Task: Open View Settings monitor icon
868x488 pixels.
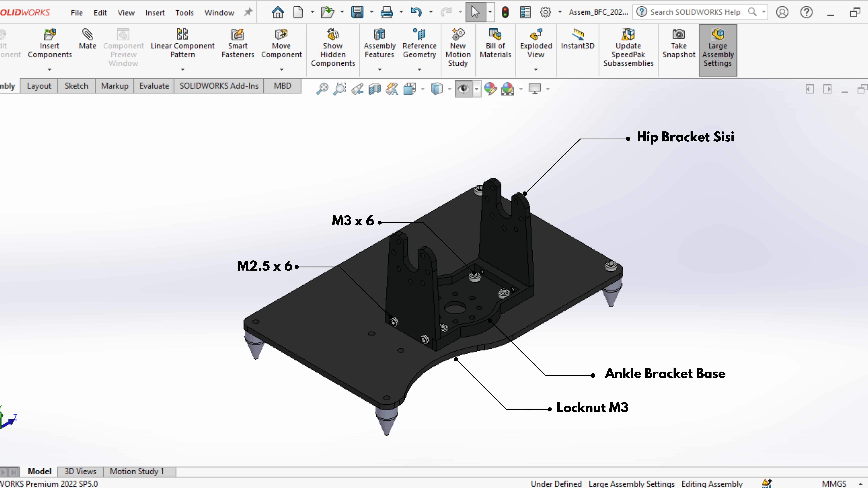Action: click(534, 89)
